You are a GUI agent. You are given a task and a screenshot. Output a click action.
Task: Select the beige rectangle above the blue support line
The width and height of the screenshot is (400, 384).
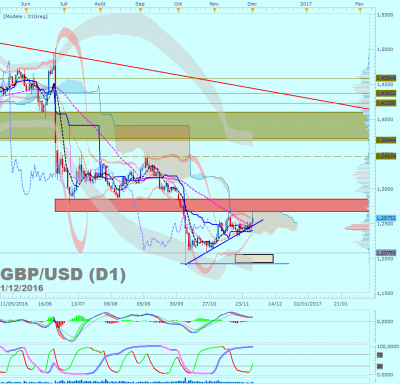pyautogui.click(x=254, y=258)
